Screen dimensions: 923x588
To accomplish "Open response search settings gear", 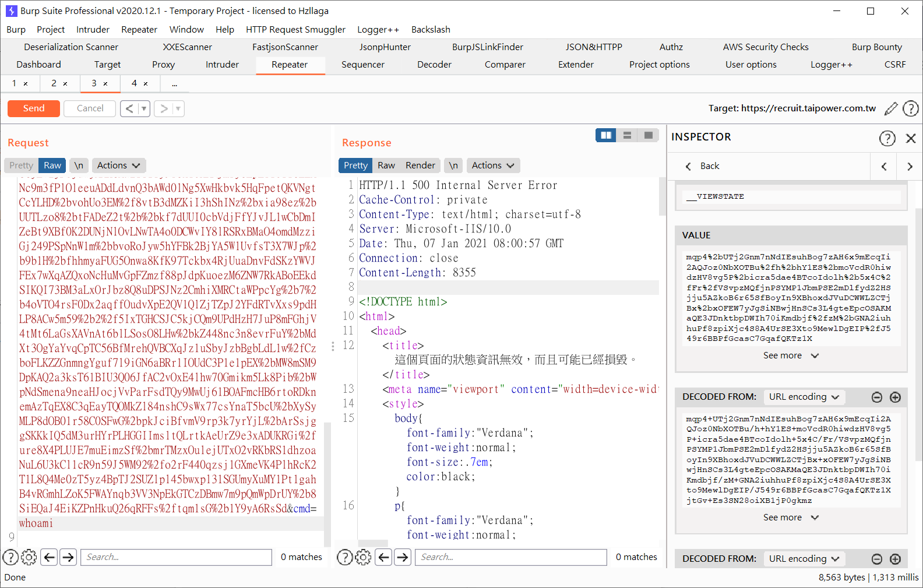I will pos(363,558).
